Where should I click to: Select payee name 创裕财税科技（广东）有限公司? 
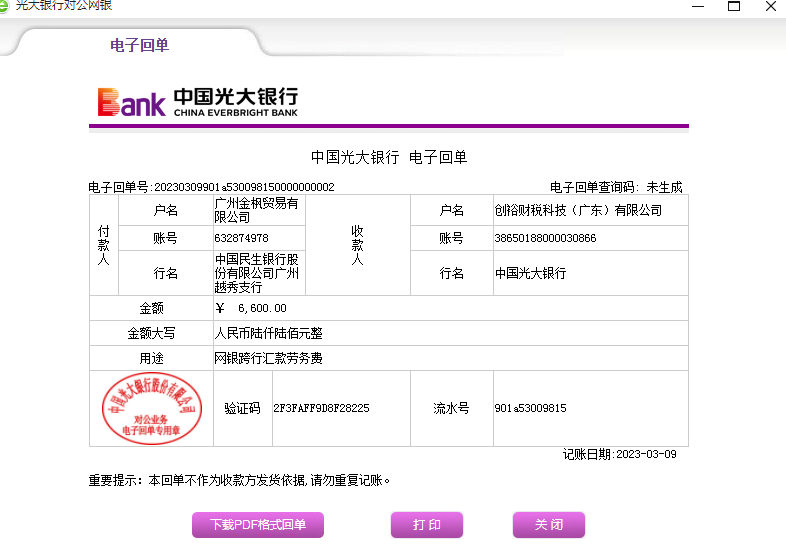click(578, 210)
